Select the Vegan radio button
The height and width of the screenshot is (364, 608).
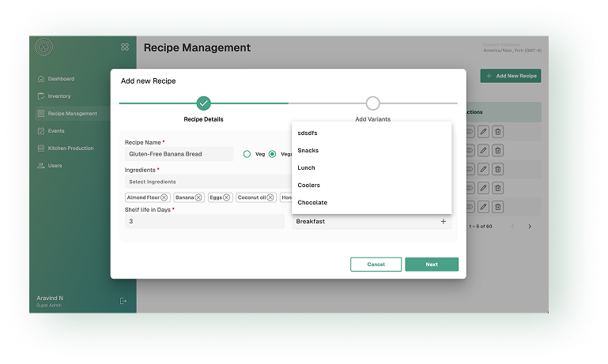(273, 154)
